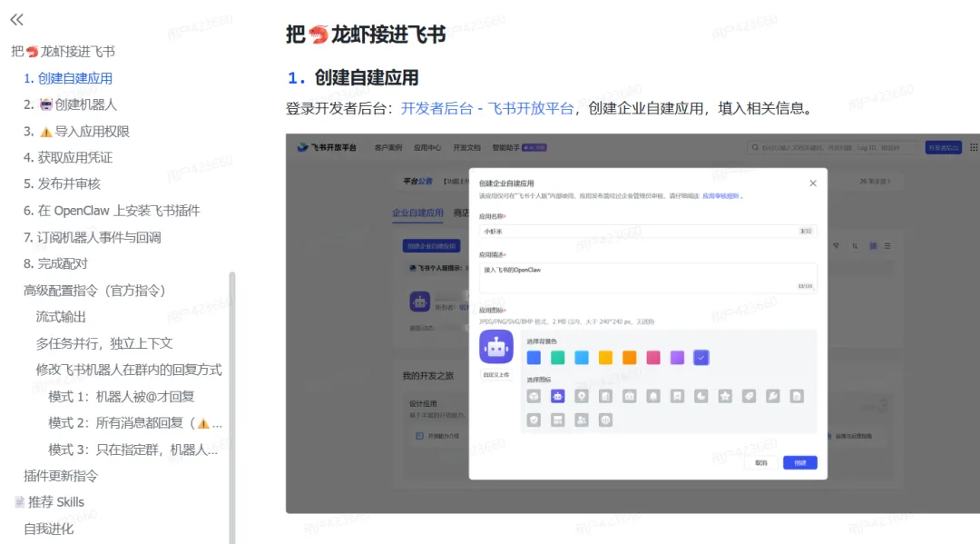Go to outline item 8. 完成配对

(55, 264)
